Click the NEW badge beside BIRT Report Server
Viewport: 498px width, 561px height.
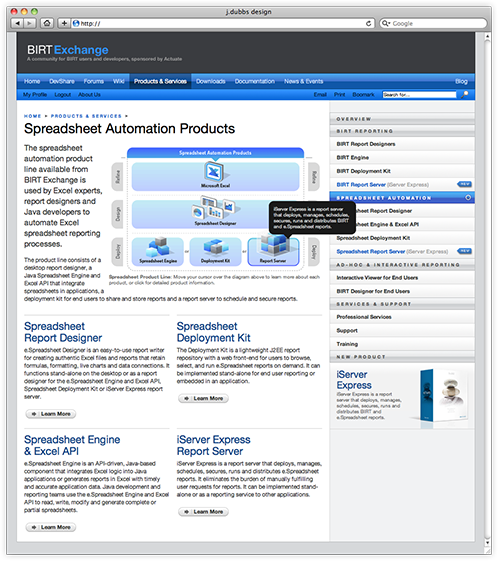[x=464, y=184]
